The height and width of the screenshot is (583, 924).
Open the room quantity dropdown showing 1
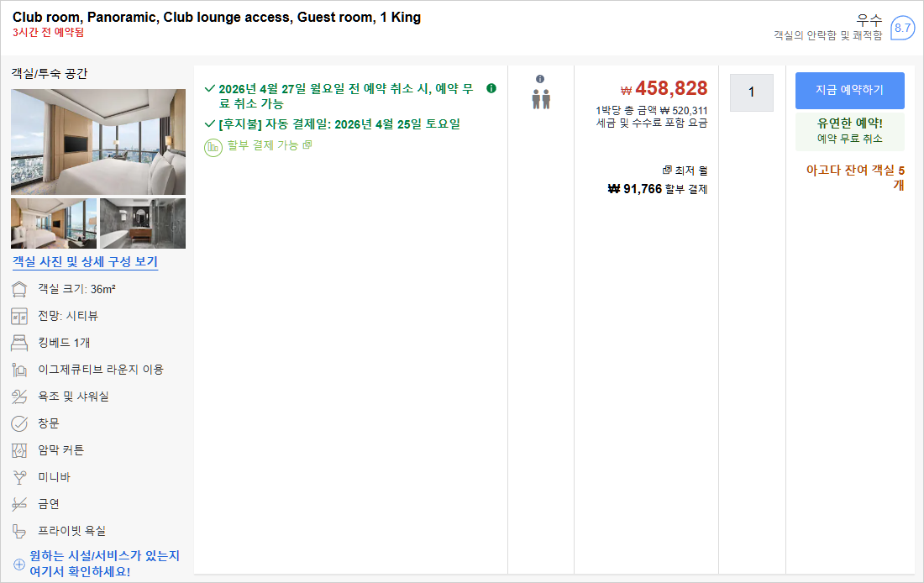click(x=751, y=92)
